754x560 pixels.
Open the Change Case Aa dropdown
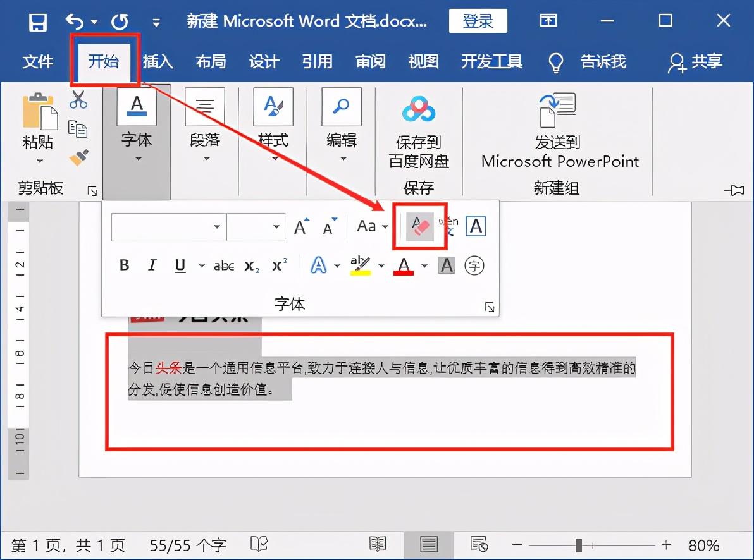372,226
